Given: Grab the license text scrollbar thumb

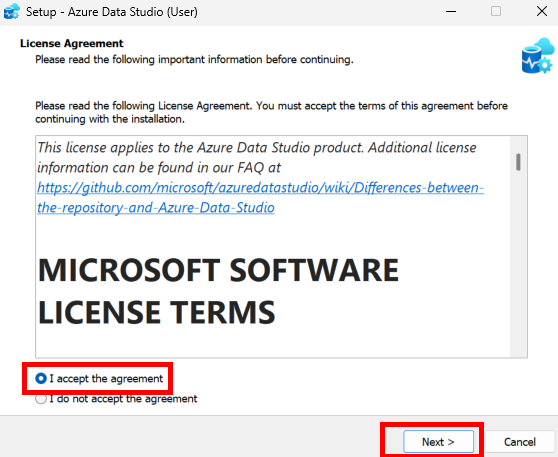Looking at the screenshot, I should 518,162.
